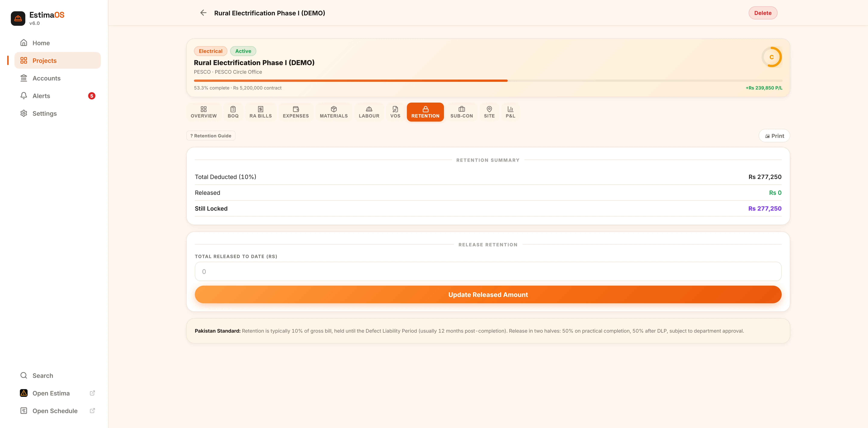Click Total Deducted amount Rs 277,250
This screenshot has height=428, width=868.
click(765, 177)
